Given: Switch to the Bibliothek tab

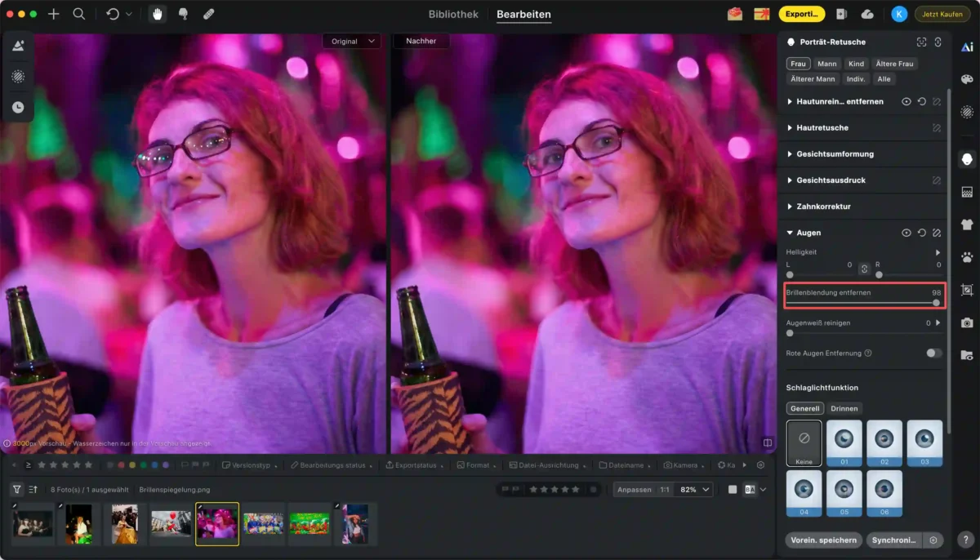Looking at the screenshot, I should pos(453,14).
